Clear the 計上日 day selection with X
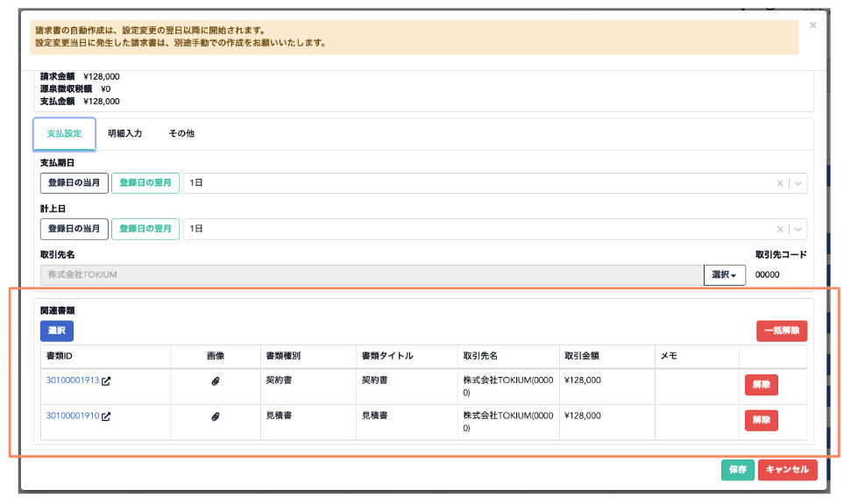Image resolution: width=851 pixels, height=504 pixels. pos(780,230)
